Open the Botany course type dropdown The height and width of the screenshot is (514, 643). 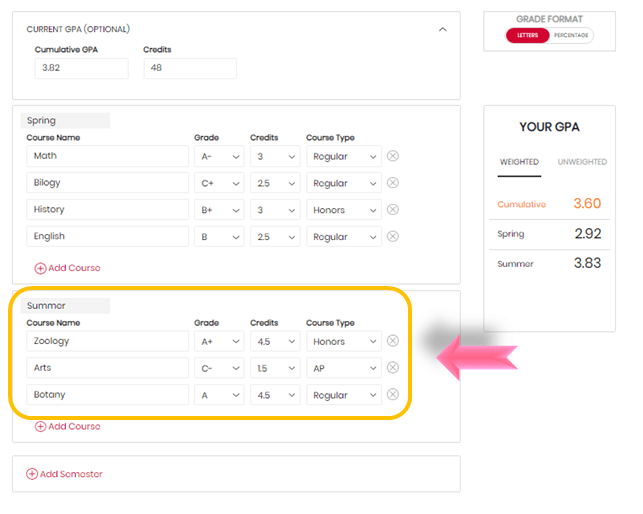coord(344,395)
